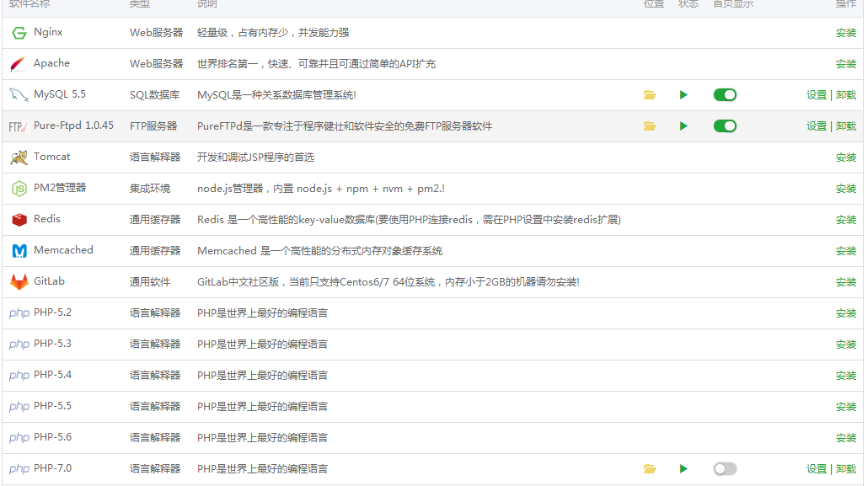Viewport: 868px width, 486px height.
Task: Click the php icon for PHP-5.6
Action: pyautogui.click(x=19, y=437)
